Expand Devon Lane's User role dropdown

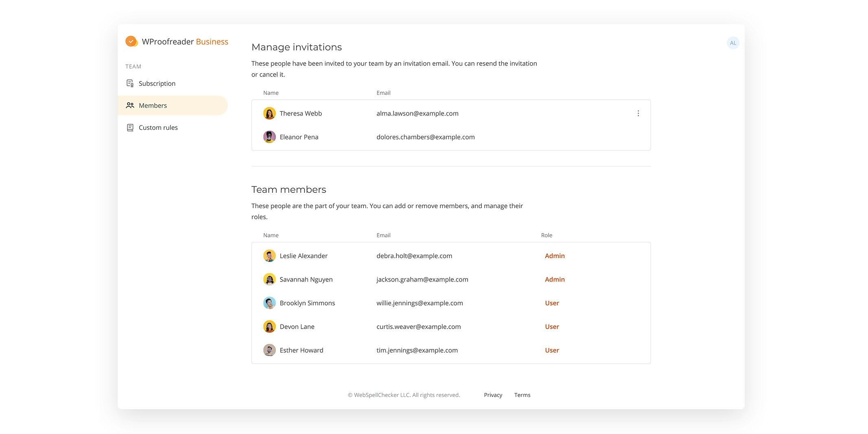(551, 327)
